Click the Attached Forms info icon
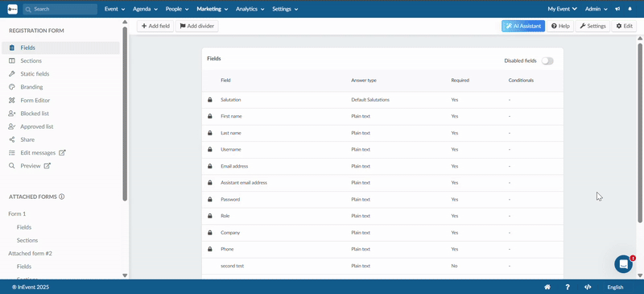The height and width of the screenshot is (294, 644). click(62, 197)
